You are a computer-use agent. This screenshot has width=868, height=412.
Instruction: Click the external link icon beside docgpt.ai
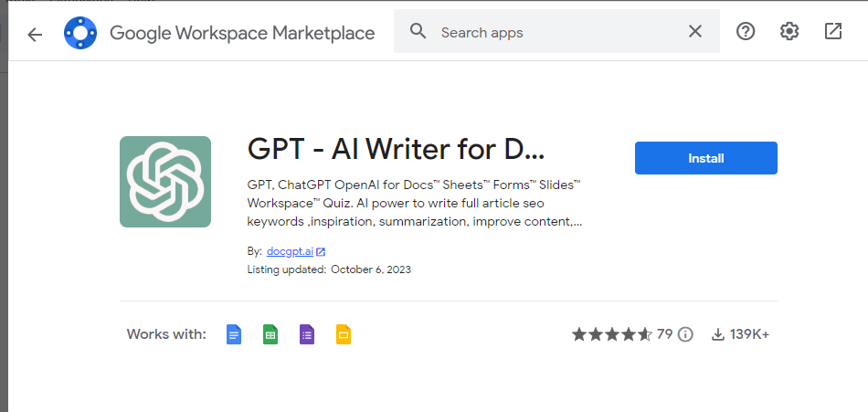(321, 252)
